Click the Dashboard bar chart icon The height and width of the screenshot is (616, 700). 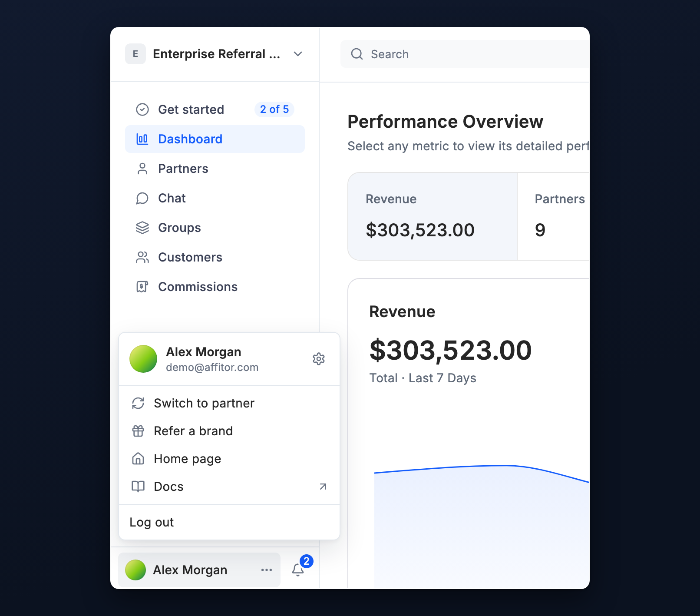142,139
